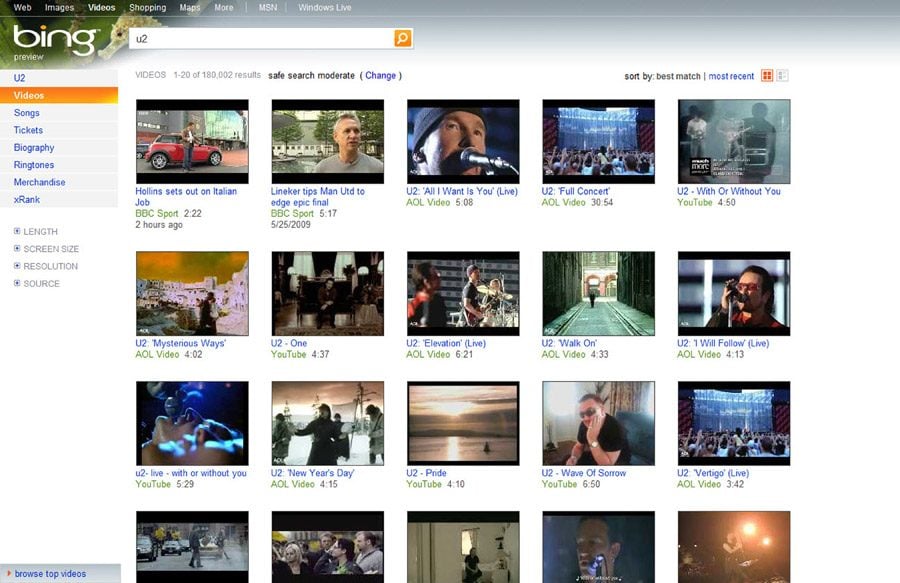Click the orange search magnifier button
The height and width of the screenshot is (583, 900).
pyautogui.click(x=400, y=37)
